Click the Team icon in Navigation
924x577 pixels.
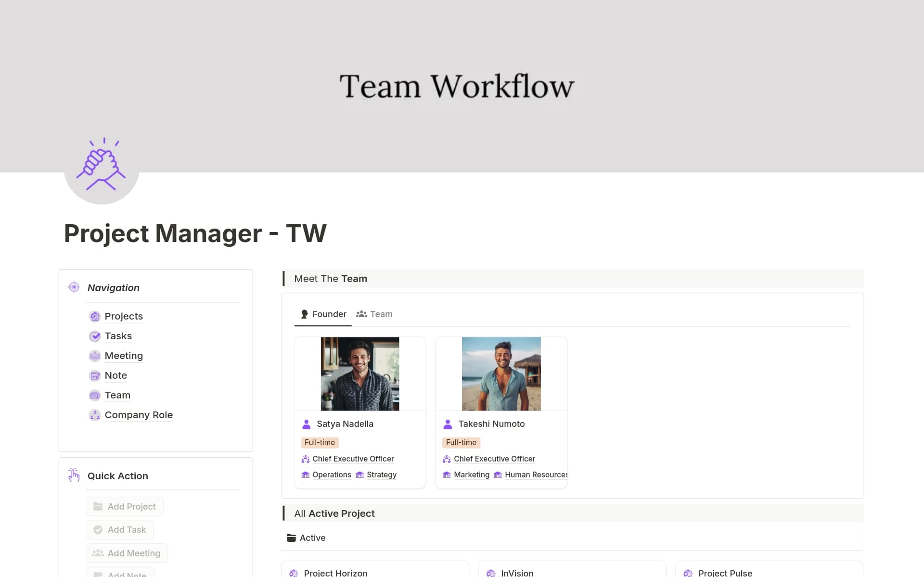[x=95, y=395]
